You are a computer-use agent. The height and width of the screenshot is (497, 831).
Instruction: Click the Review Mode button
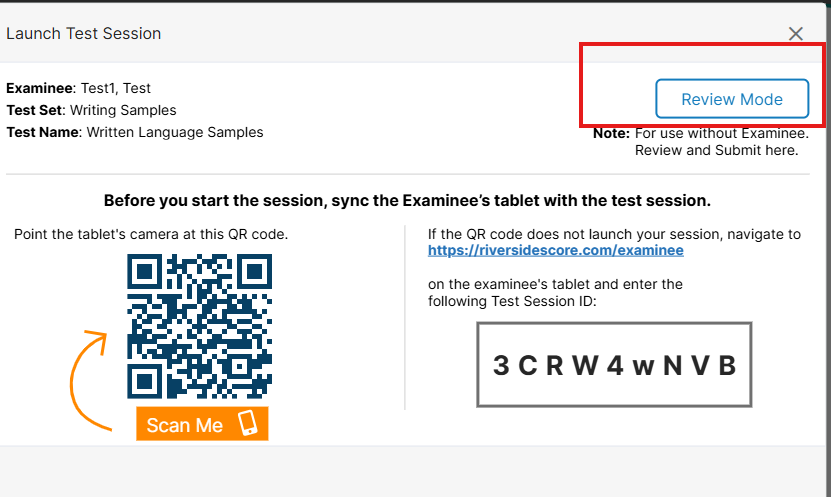(x=731, y=99)
